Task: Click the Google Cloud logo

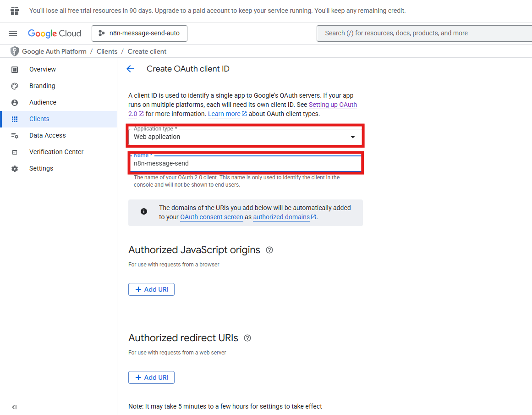Action: 55,33
